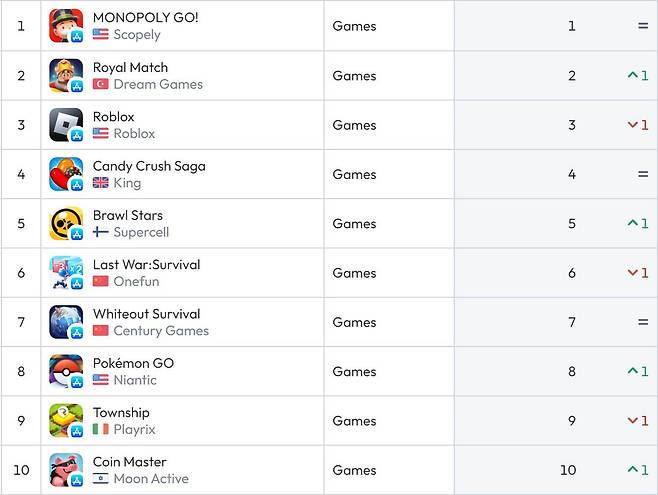Click the Games category for Roblox row

tap(354, 125)
